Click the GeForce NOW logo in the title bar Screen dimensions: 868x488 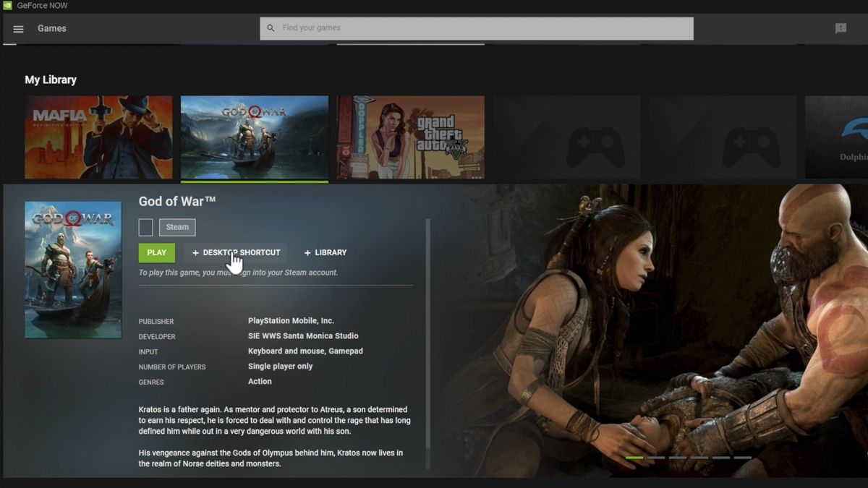(x=9, y=5)
